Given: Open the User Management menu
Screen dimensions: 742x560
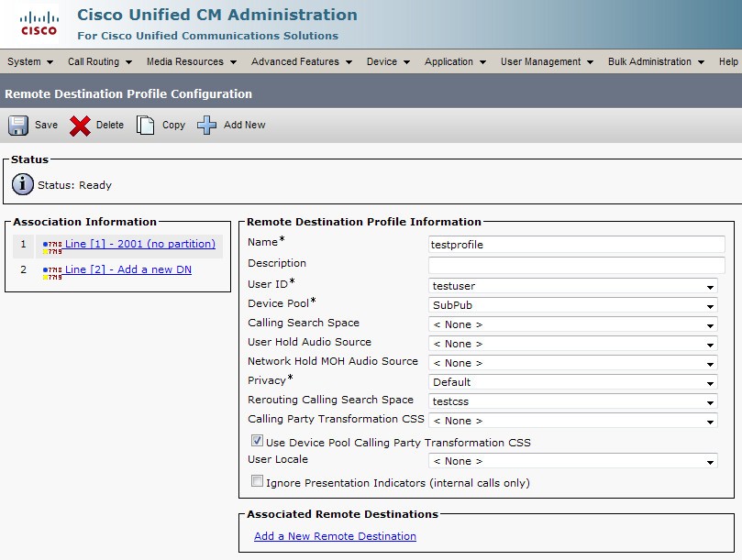Looking at the screenshot, I should pyautogui.click(x=547, y=61).
